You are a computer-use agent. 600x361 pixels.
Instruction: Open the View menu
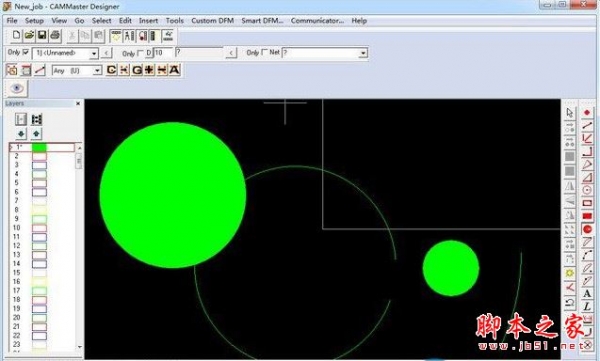click(x=59, y=21)
